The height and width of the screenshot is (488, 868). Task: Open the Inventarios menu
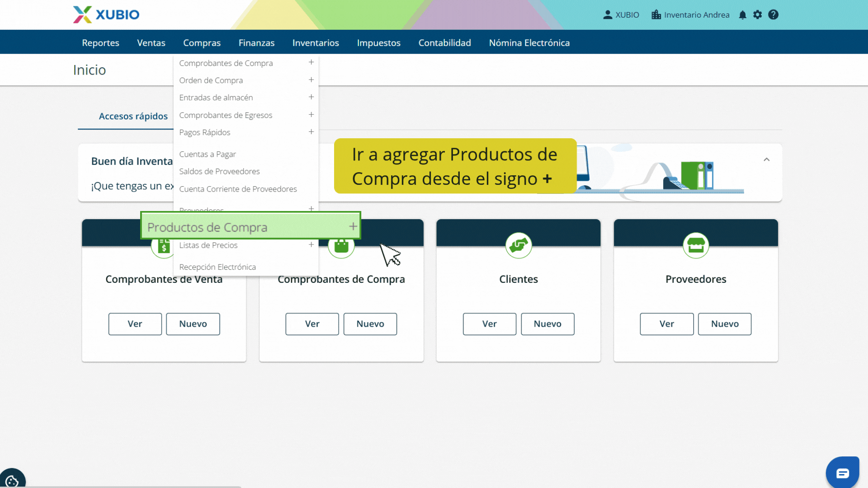coord(316,42)
